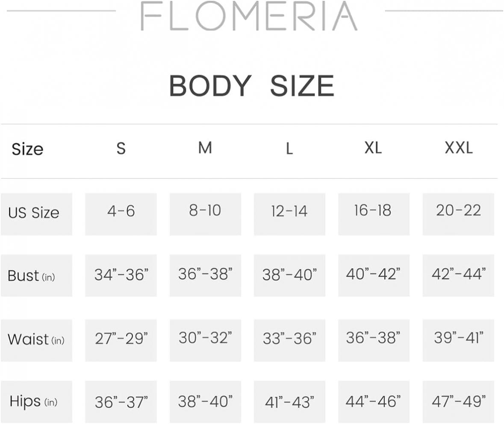Click the 36"-37" hips cell
Screen dimensions: 504x424
coord(121,402)
